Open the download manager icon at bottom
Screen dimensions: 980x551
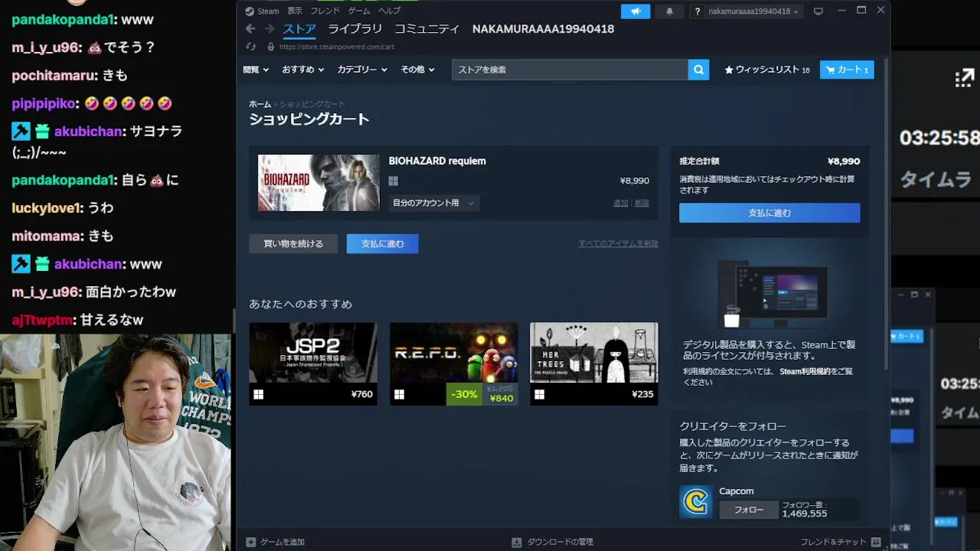[517, 542]
